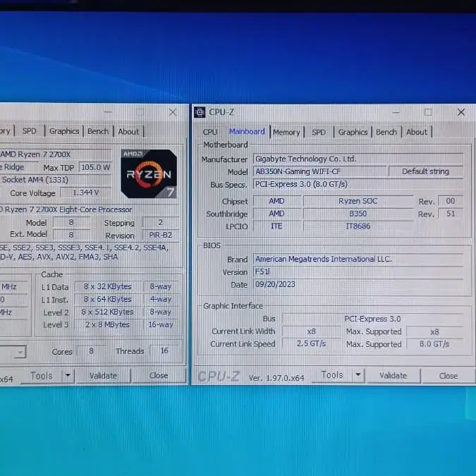Click Max. Supported link width x8 value

tap(434, 332)
